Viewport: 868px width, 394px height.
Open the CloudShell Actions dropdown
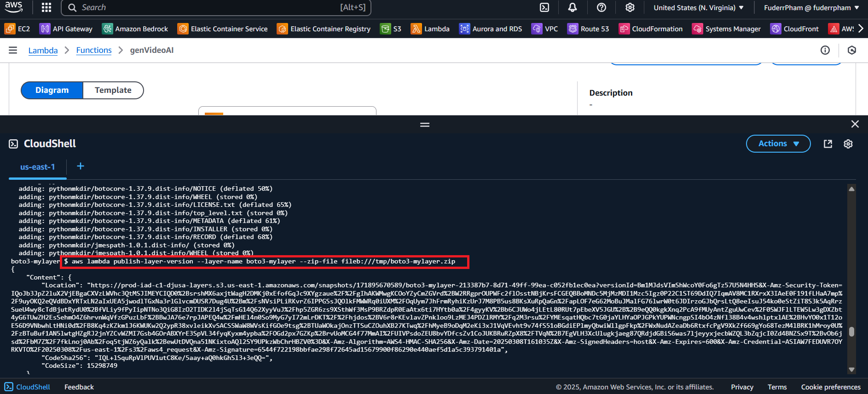coord(778,143)
